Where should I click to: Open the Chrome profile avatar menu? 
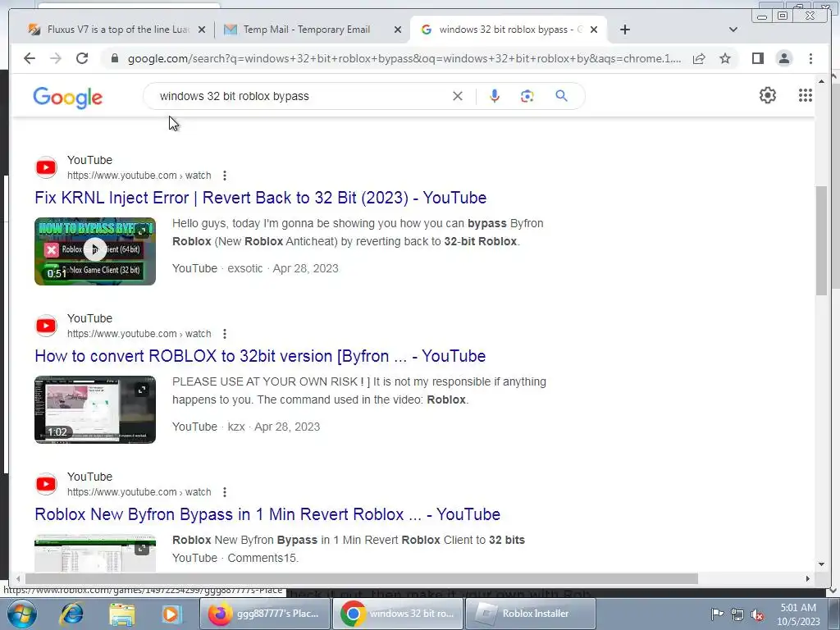[x=783, y=58]
